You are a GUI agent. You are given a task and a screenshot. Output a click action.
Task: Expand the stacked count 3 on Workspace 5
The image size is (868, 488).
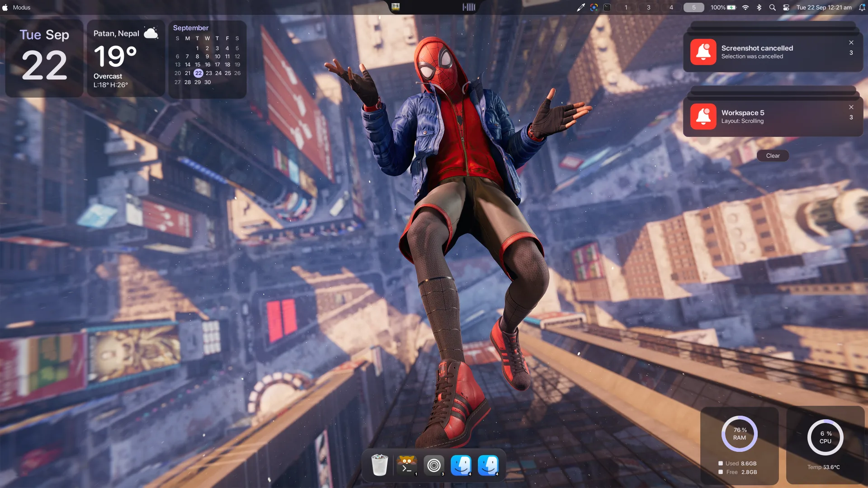point(851,117)
